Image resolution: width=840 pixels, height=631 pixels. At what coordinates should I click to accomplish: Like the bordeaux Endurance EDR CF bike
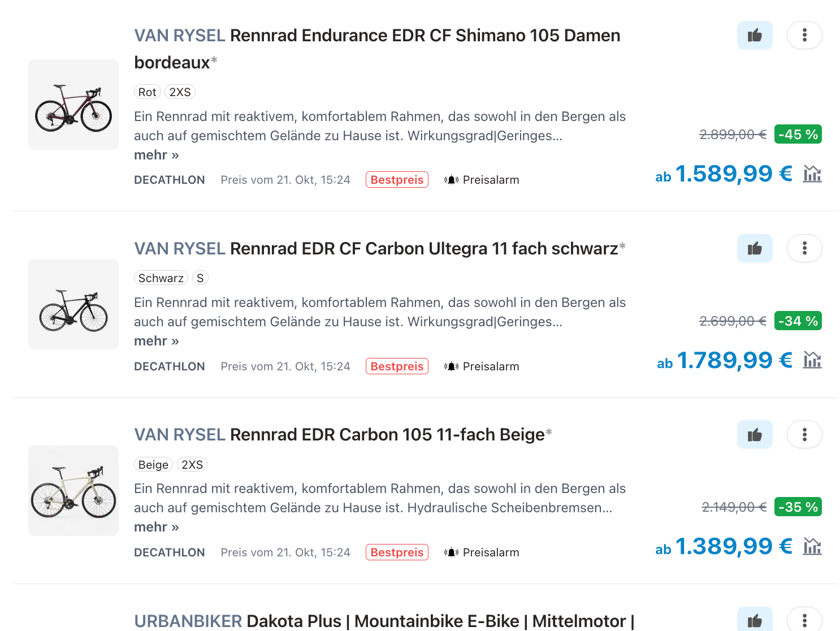[754, 36]
